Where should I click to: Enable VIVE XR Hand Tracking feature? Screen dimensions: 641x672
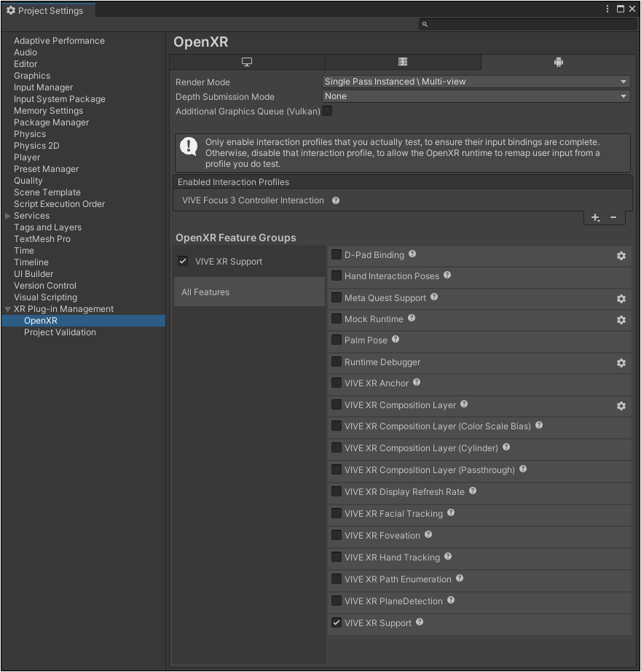click(337, 557)
